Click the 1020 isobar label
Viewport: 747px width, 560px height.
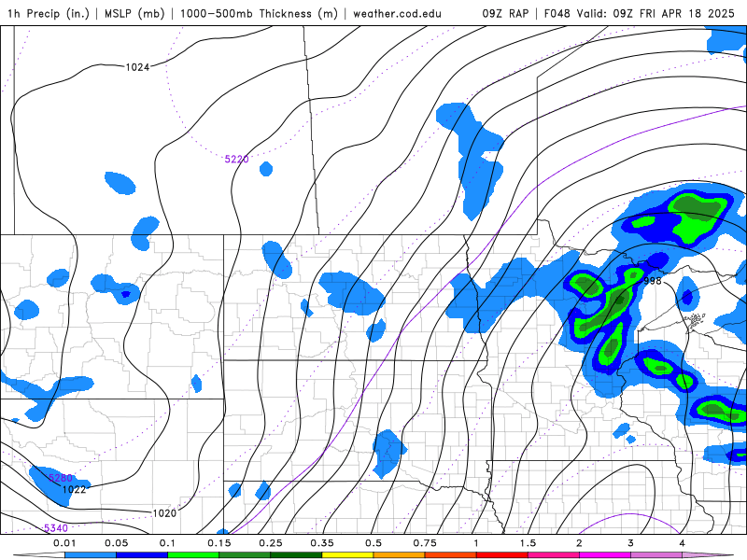tap(164, 513)
